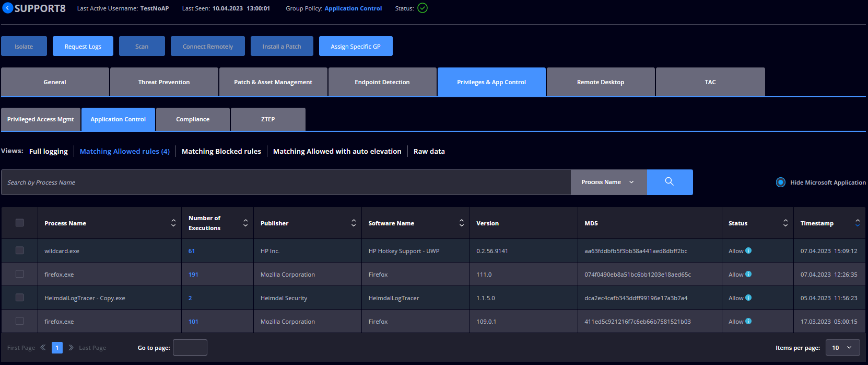
Task: Click the Scan button
Action: coord(142,46)
